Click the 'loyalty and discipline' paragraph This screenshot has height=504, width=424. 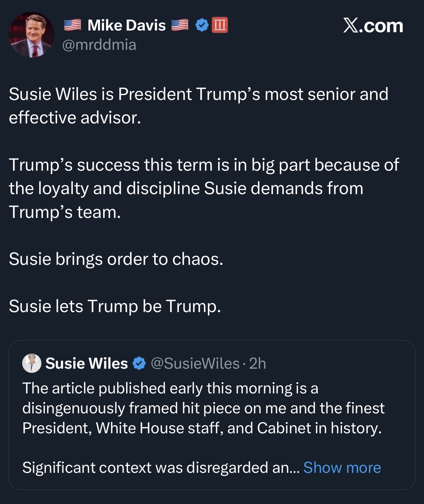coord(204,188)
